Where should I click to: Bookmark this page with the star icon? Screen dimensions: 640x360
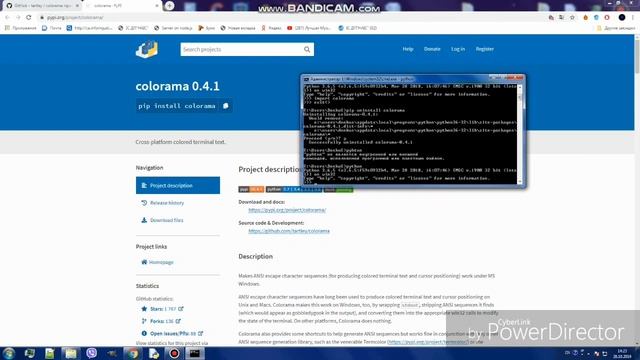(x=572, y=18)
